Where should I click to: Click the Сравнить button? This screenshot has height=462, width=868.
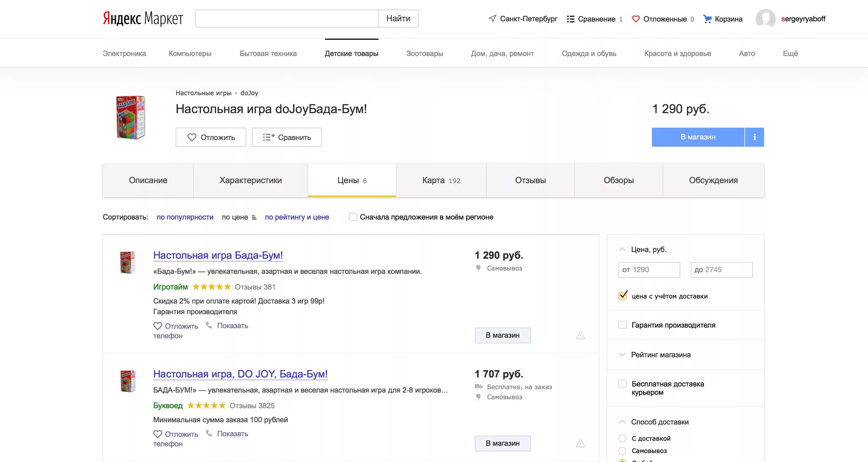[x=287, y=137]
